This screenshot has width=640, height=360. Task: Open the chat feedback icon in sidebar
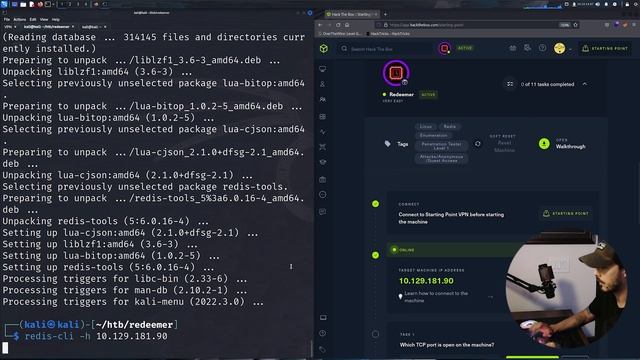coord(322,211)
